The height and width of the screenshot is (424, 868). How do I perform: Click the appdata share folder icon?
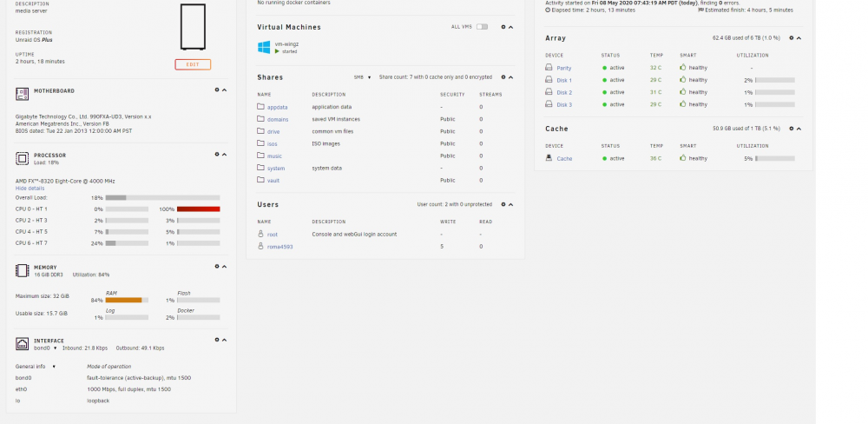click(x=260, y=106)
